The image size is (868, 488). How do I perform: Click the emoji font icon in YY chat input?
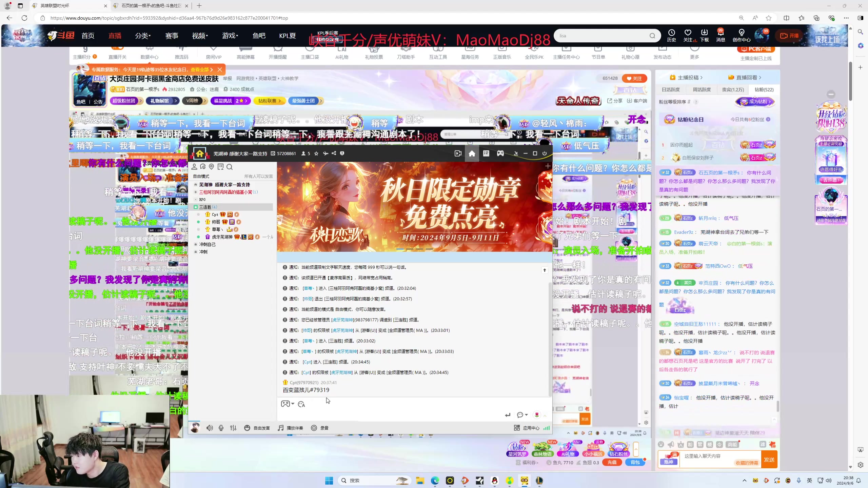click(x=301, y=404)
